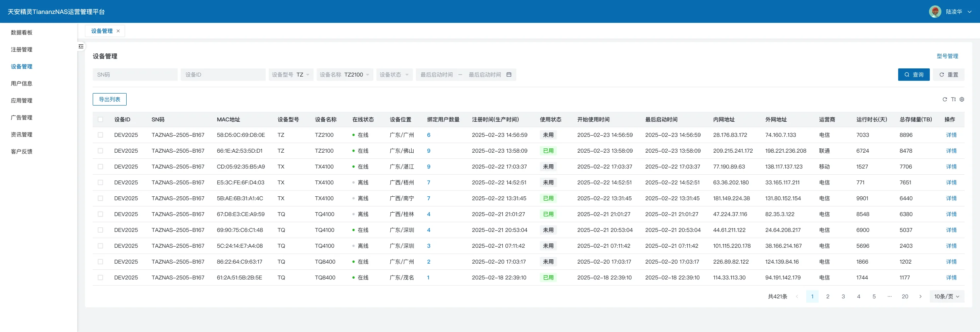This screenshot has width=980, height=332.
Task: Open 客户反馈 in the sidebar
Action: click(x=22, y=152)
